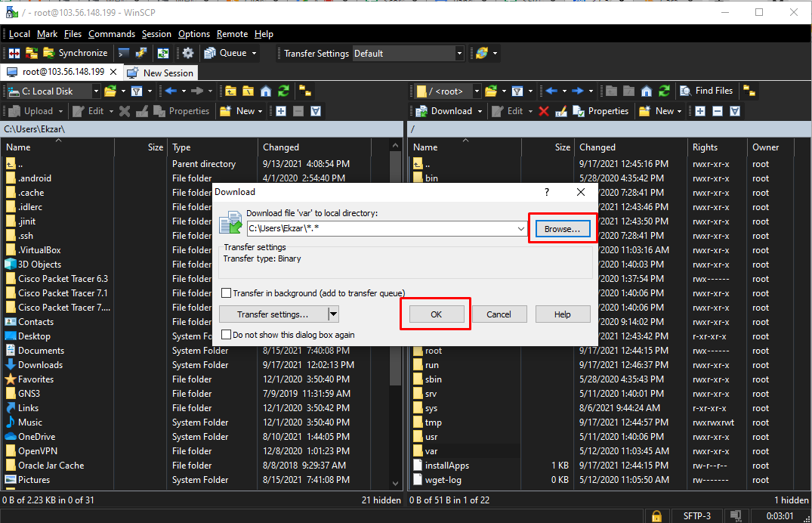Image resolution: width=812 pixels, height=523 pixels.
Task: Open session in PuTTY lightning icon
Action: [140, 53]
